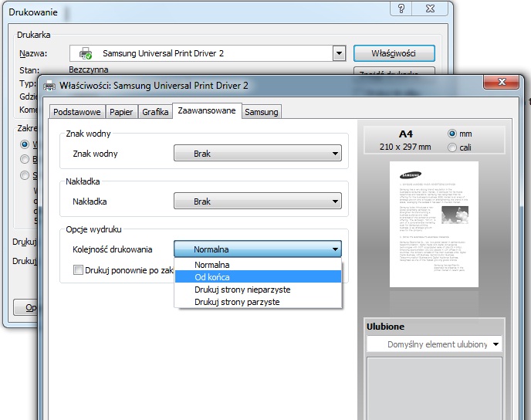Image resolution: width=531 pixels, height=420 pixels.
Task: Click the Ulubione heading
Action: 385,327
